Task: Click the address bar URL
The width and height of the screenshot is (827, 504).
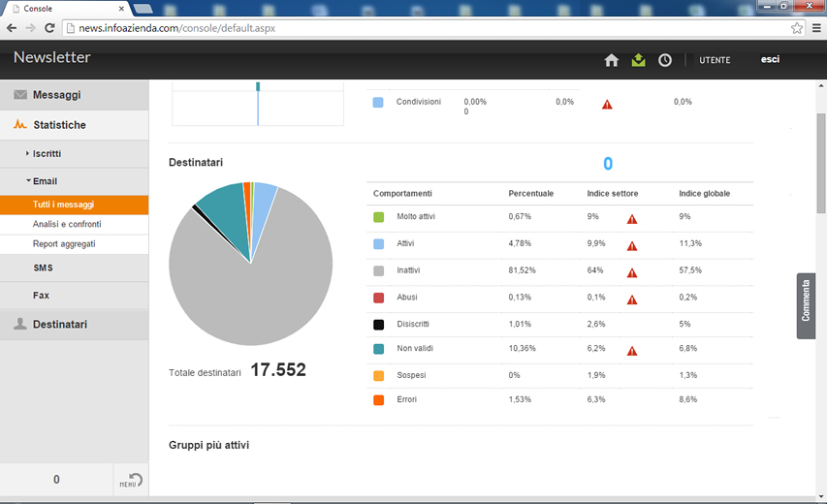Action: point(176,28)
